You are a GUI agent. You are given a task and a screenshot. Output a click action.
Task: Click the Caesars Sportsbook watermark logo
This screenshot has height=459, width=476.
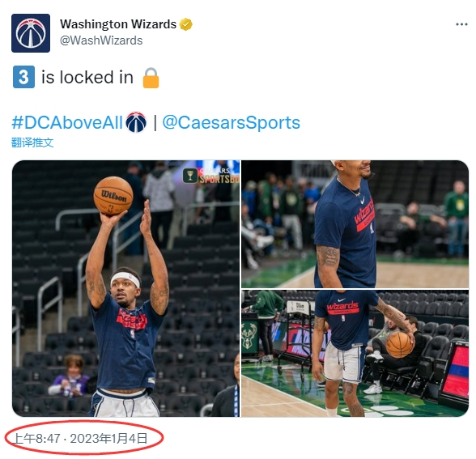211,176
